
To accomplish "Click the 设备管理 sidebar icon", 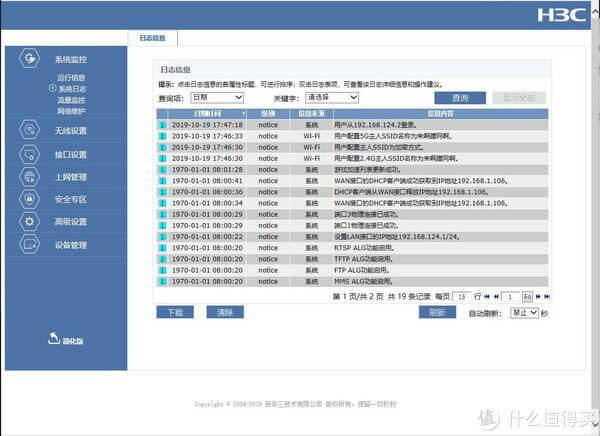I will click(31, 245).
